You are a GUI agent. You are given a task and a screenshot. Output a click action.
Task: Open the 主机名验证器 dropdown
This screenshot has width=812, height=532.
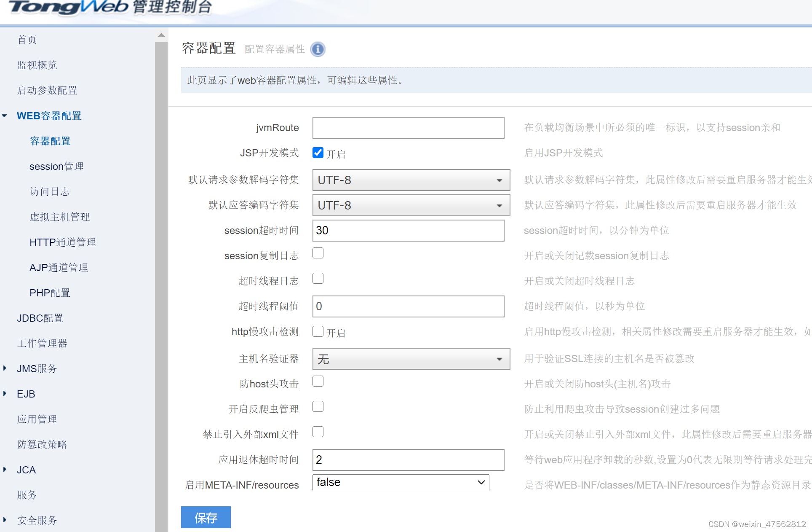tap(411, 359)
